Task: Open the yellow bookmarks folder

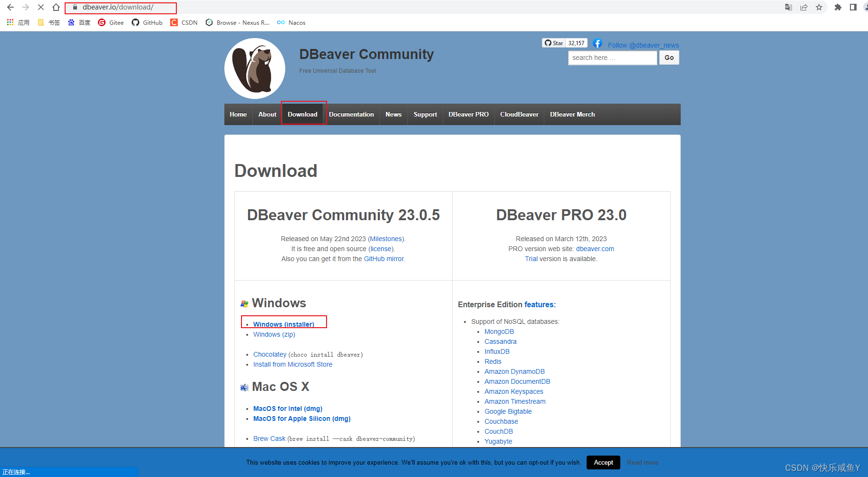Action: 48,22
